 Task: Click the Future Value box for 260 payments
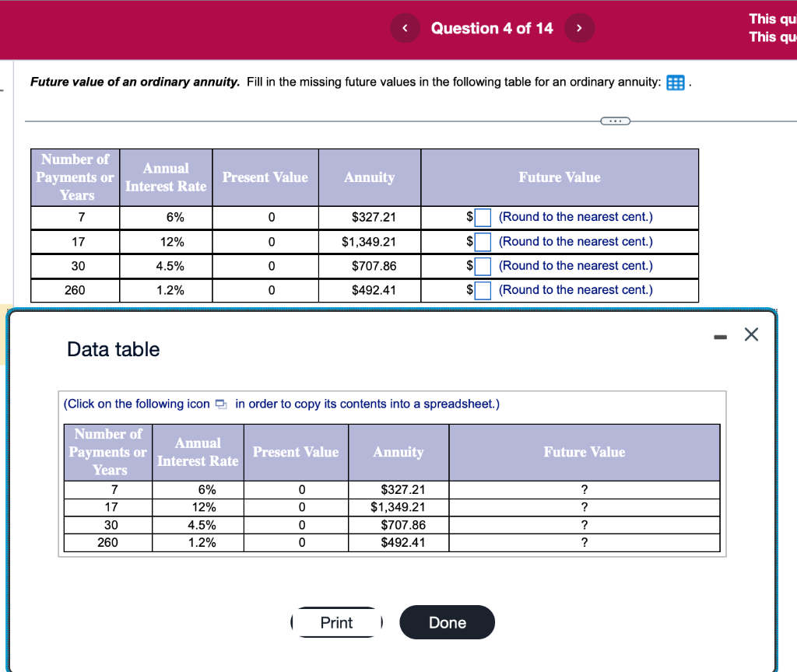(483, 290)
